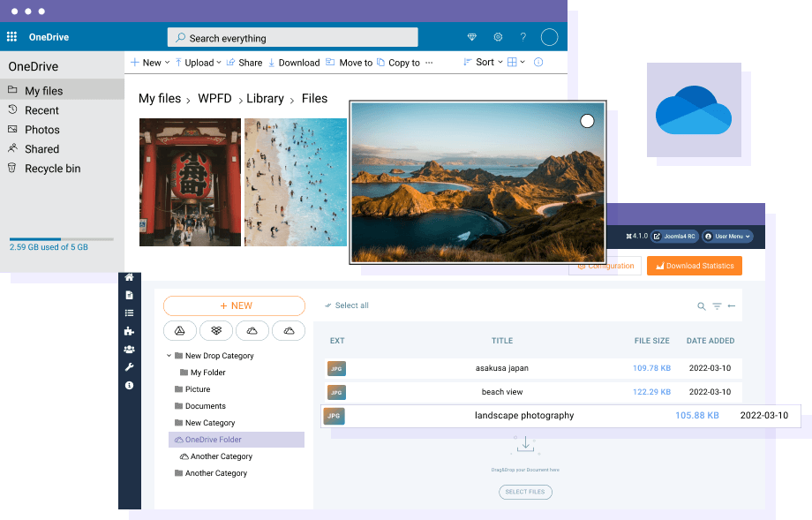Open OneDrive settings gear
The height and width of the screenshot is (520, 812).
tap(498, 37)
